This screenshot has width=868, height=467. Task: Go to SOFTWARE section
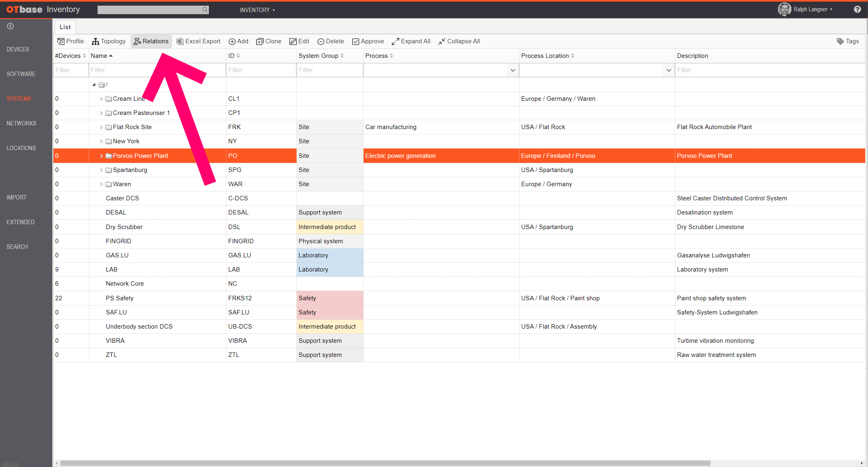pos(21,74)
